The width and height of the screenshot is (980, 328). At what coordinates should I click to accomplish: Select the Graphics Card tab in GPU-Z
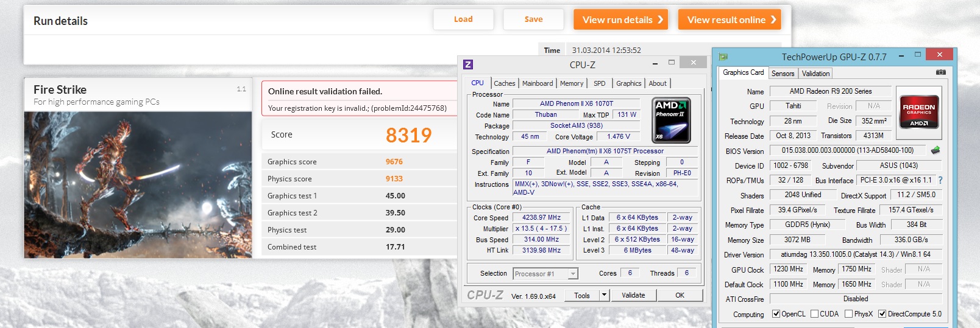pyautogui.click(x=743, y=72)
